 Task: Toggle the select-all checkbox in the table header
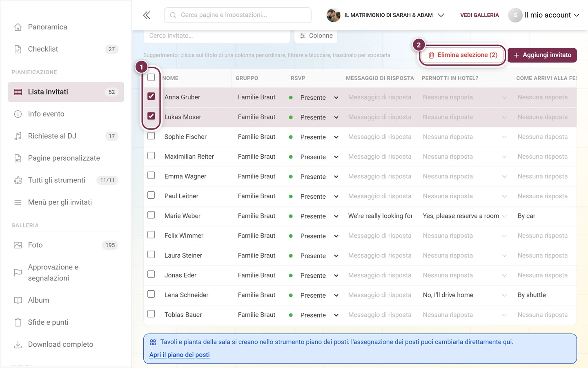pyautogui.click(x=151, y=77)
